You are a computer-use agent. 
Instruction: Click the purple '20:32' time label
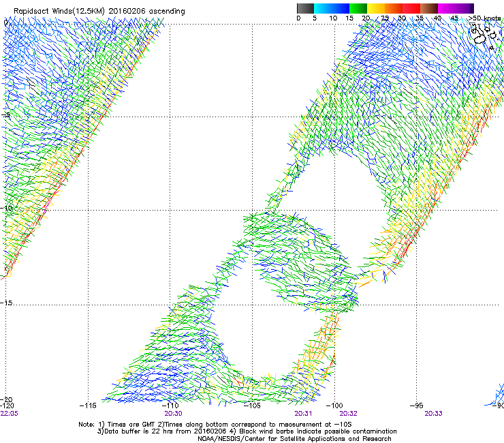click(349, 414)
